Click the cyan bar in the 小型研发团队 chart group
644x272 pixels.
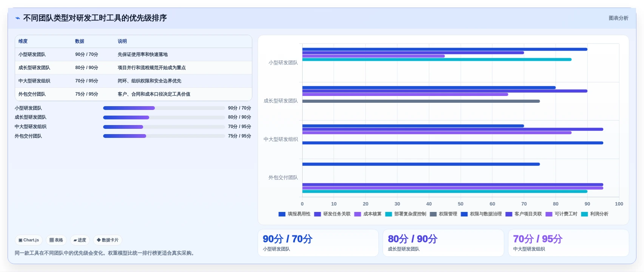[437, 59]
